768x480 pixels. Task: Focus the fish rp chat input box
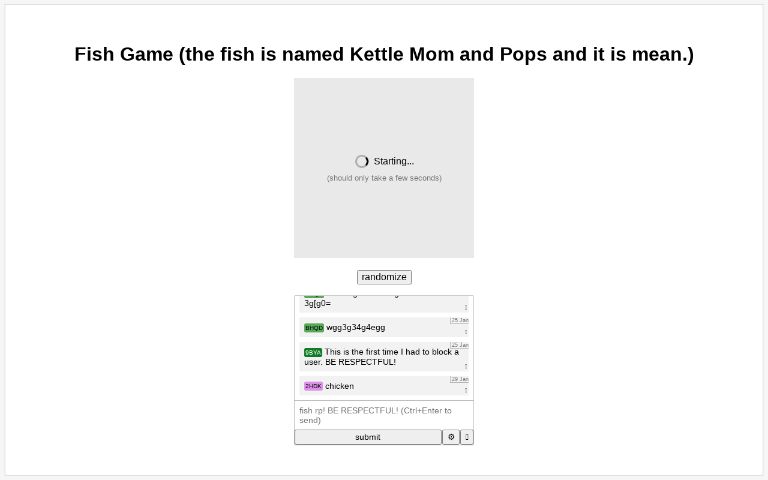point(384,415)
